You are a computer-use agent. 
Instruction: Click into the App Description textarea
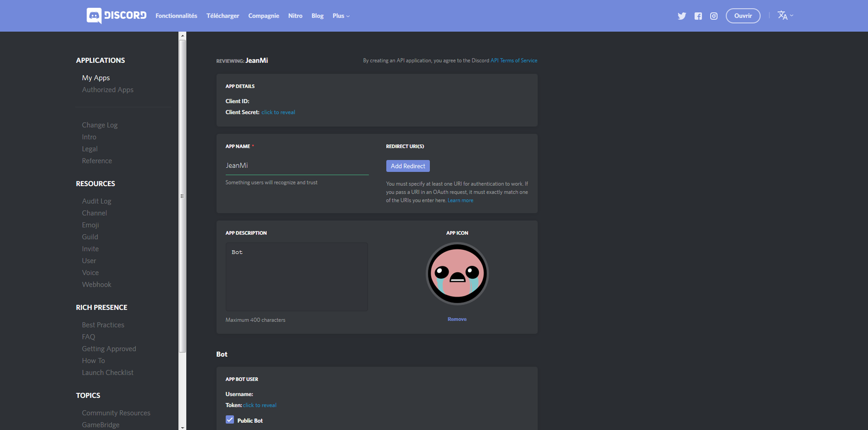point(297,277)
